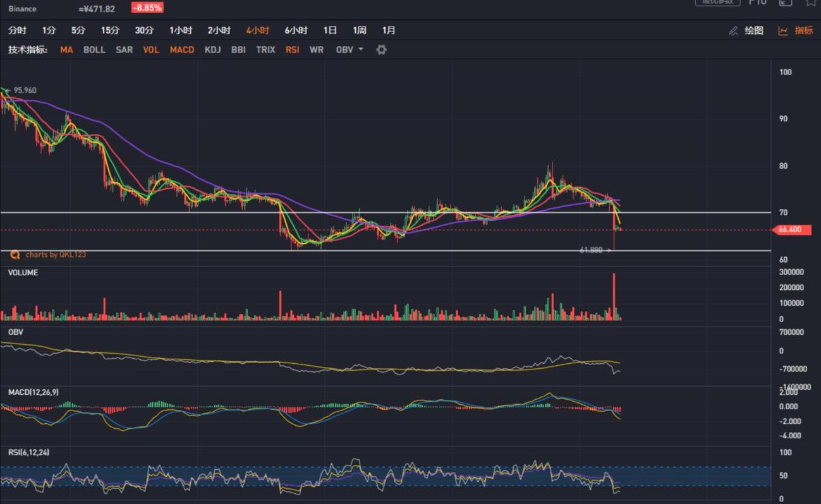Image resolution: width=821 pixels, height=504 pixels.
Task: Enable the BOLL indicator
Action: tap(94, 49)
